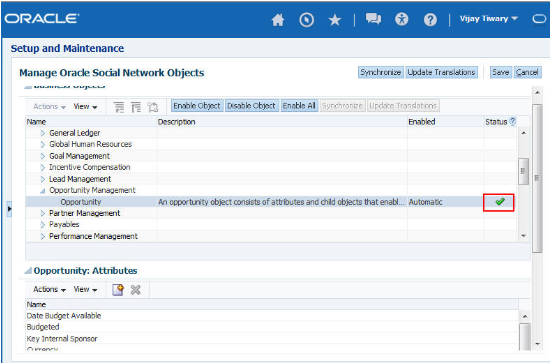
Task: Expand the Performance Management node
Action: click(43, 236)
